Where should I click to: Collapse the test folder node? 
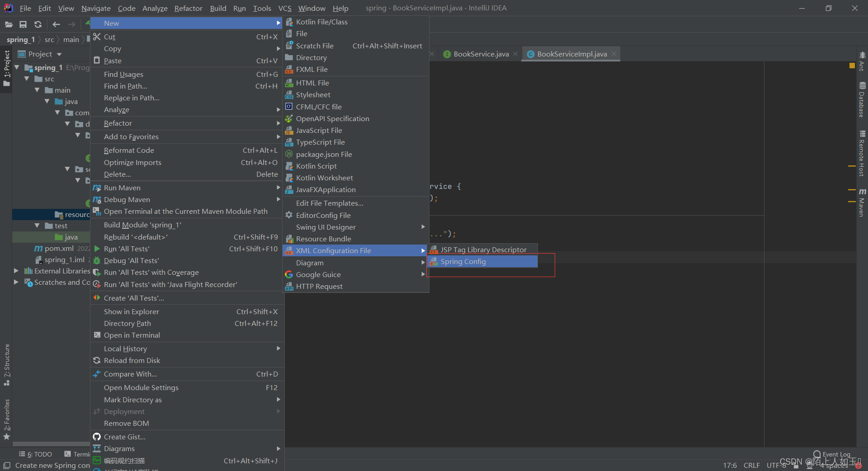[37, 226]
